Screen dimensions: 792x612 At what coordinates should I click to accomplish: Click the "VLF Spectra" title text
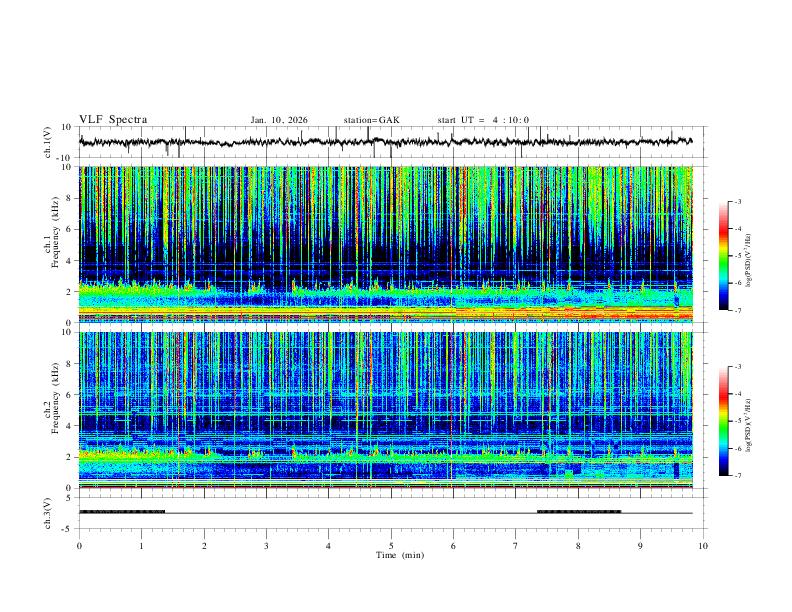[x=113, y=120]
